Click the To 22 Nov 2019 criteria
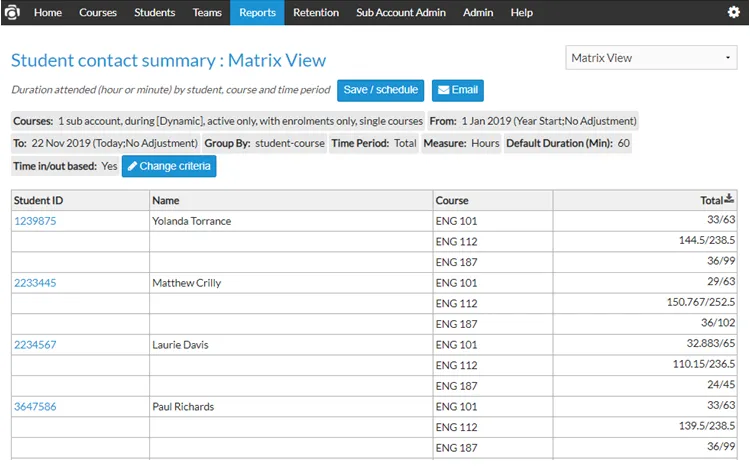Viewport: 750px width, 466px height. point(105,143)
